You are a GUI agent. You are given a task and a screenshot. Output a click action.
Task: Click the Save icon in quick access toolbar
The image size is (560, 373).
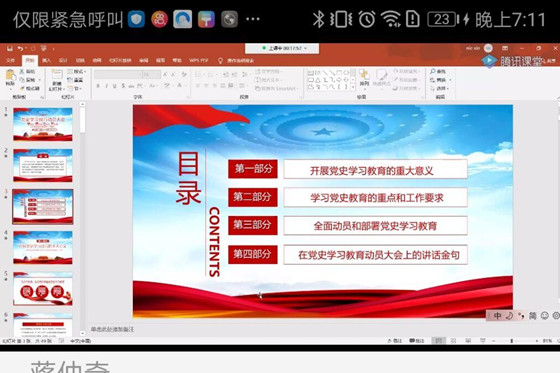pos(10,48)
